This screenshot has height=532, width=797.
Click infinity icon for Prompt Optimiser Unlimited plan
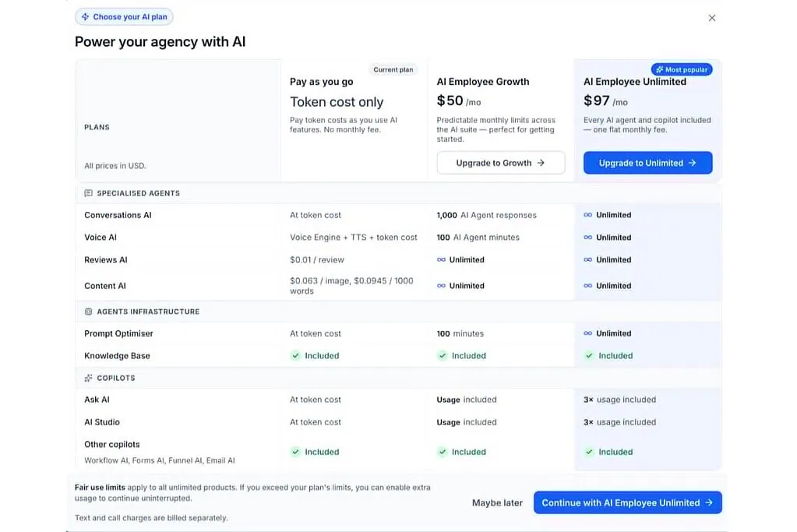pyautogui.click(x=588, y=333)
